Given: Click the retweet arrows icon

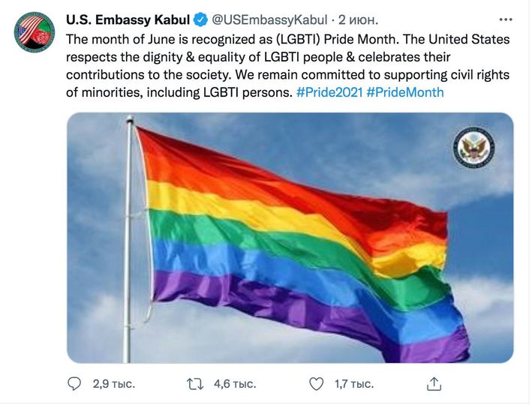Looking at the screenshot, I should 195,383.
